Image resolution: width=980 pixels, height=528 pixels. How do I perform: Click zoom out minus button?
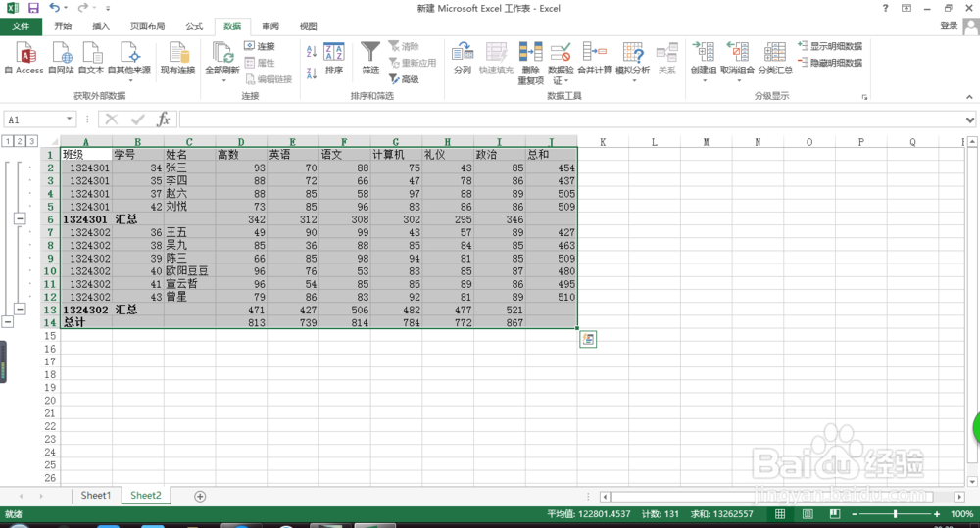[855, 514]
